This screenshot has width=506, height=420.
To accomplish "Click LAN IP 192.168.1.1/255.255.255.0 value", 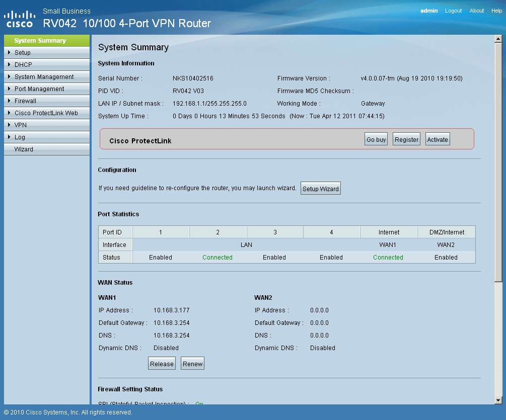I will click(x=209, y=104).
